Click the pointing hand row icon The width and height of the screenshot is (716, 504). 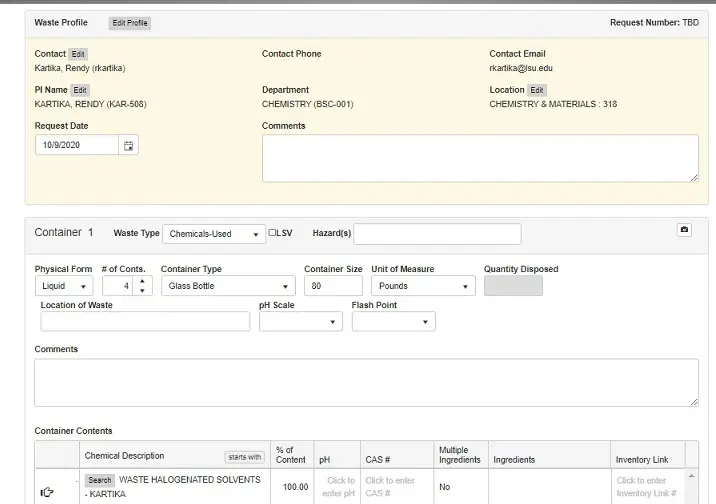[47, 491]
